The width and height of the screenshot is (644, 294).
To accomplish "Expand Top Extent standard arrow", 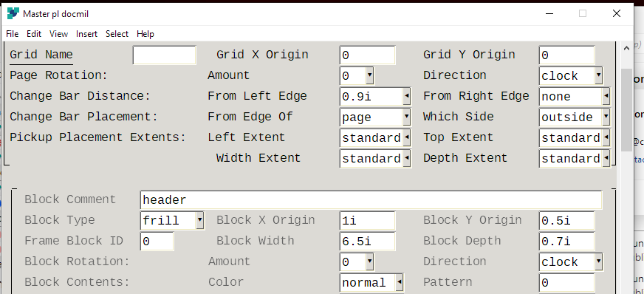I will (606, 138).
